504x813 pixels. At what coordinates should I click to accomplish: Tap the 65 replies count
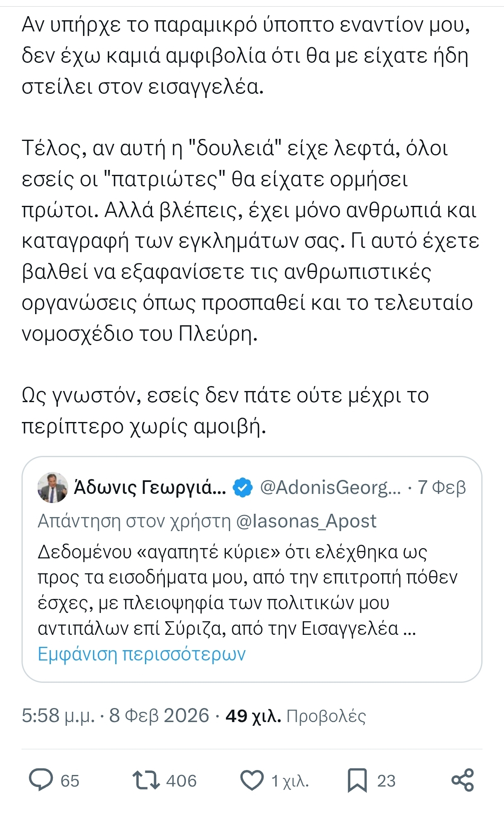pyautogui.click(x=70, y=781)
